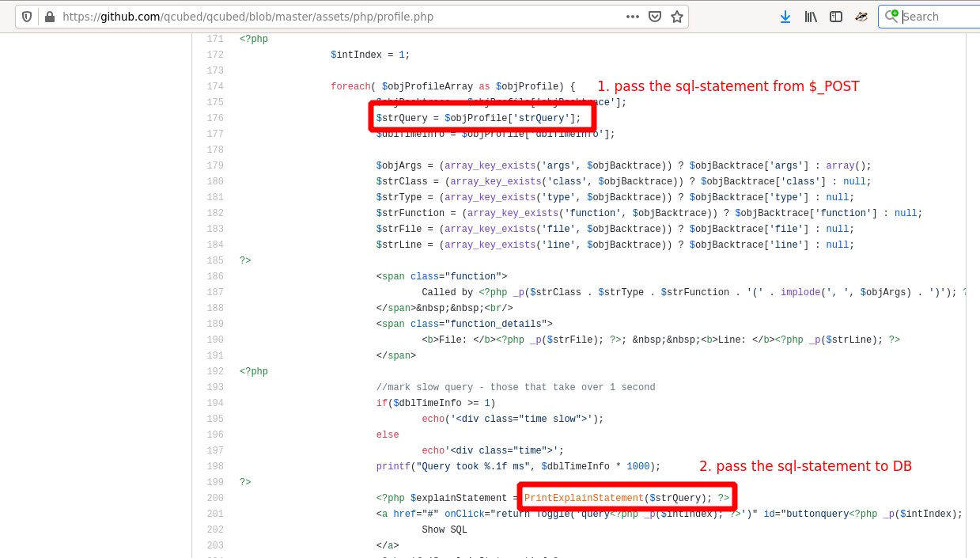Click the '$strFile' assignment line
This screenshot has height=558, width=980.
[615, 229]
